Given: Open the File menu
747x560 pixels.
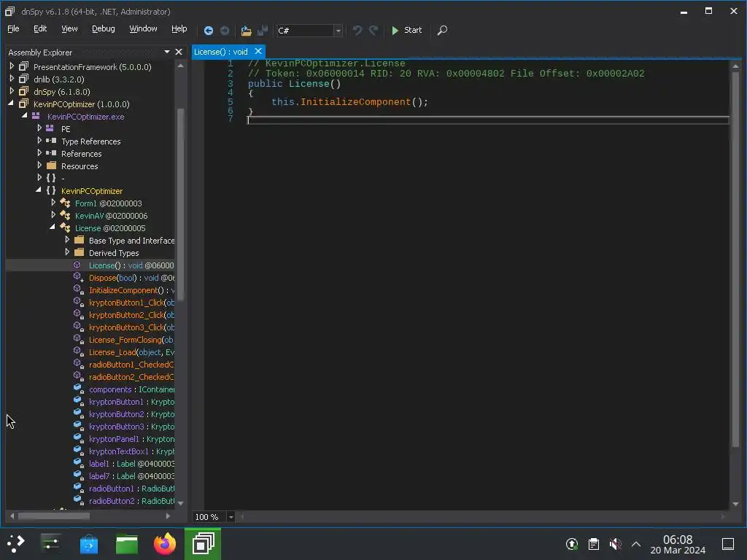Looking at the screenshot, I should coord(13,28).
